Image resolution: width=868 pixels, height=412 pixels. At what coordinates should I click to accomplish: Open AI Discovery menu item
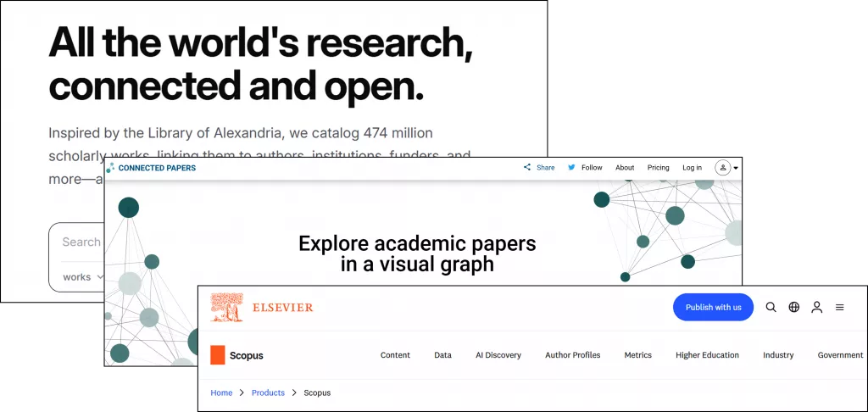(498, 355)
